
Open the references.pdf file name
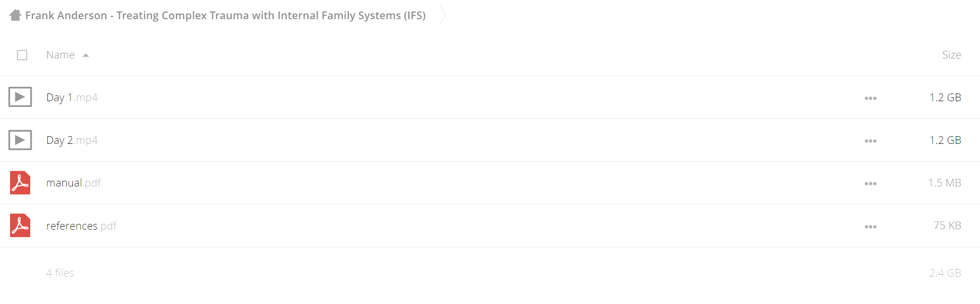coord(81,226)
